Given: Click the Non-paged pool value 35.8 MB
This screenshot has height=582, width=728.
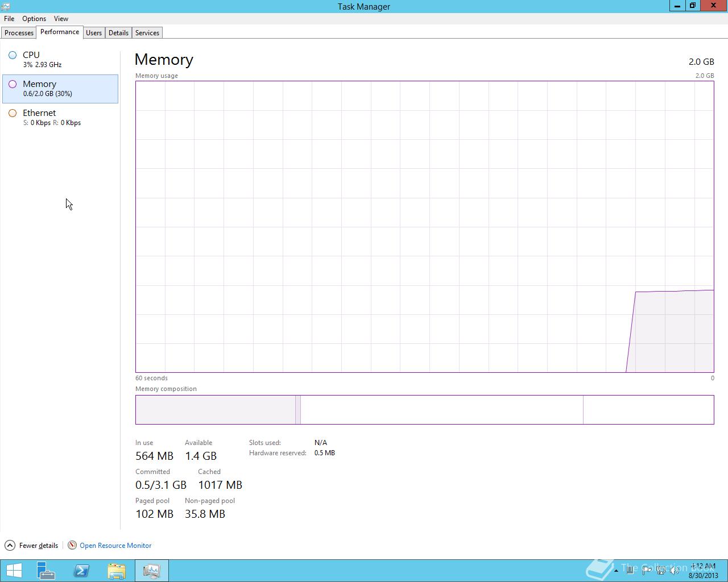Looking at the screenshot, I should pos(205,514).
